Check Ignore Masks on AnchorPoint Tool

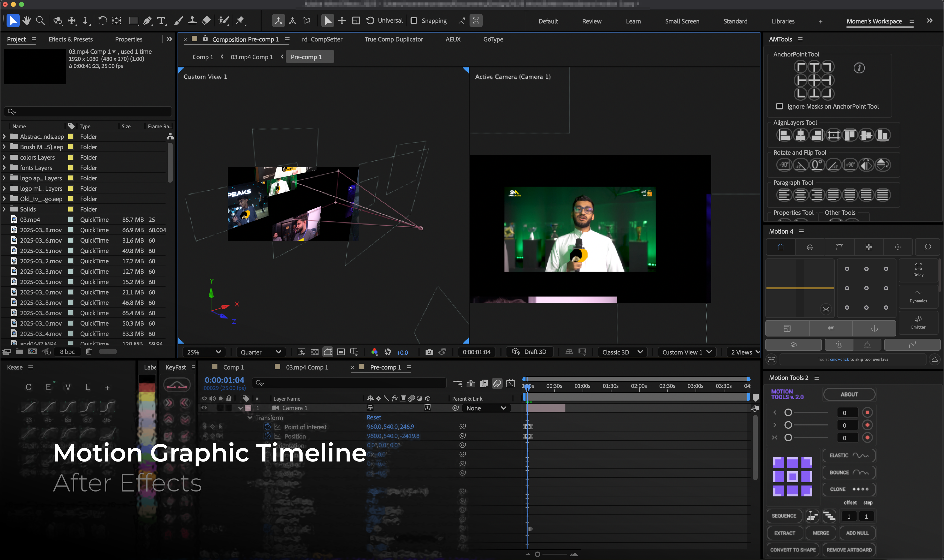point(779,106)
